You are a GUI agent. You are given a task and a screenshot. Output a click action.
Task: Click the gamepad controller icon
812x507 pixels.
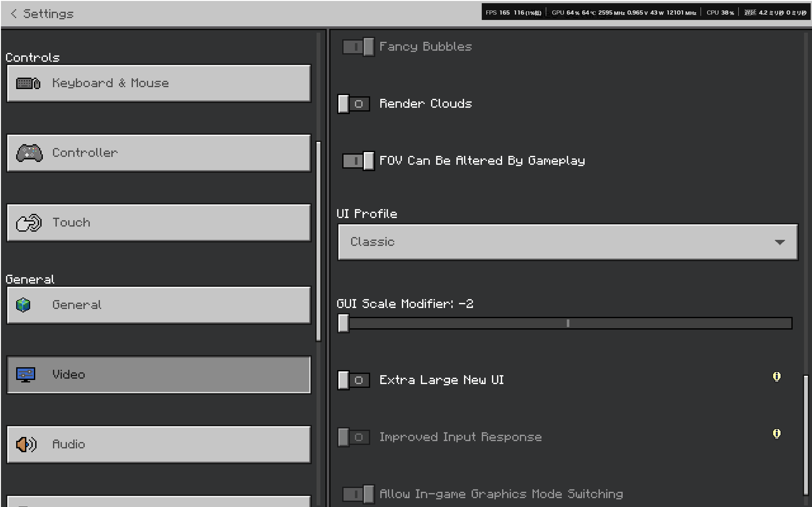click(29, 153)
